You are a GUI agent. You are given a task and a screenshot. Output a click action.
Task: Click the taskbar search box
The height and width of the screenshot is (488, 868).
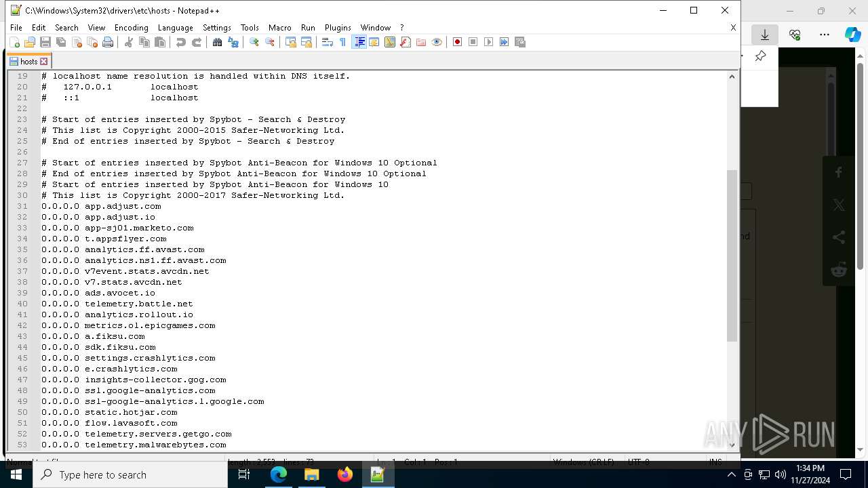pos(130,474)
